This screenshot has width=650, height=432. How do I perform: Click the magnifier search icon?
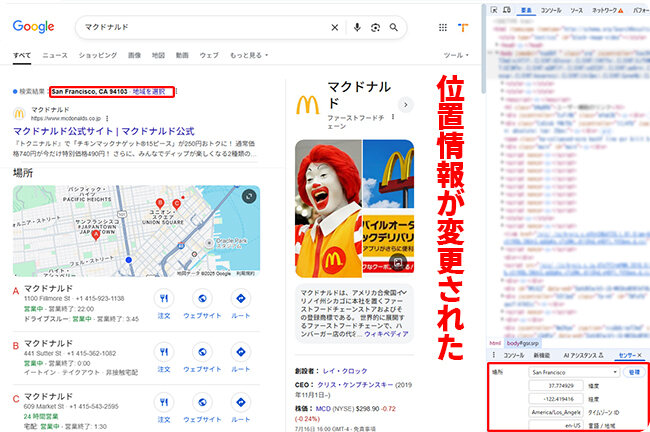click(393, 27)
